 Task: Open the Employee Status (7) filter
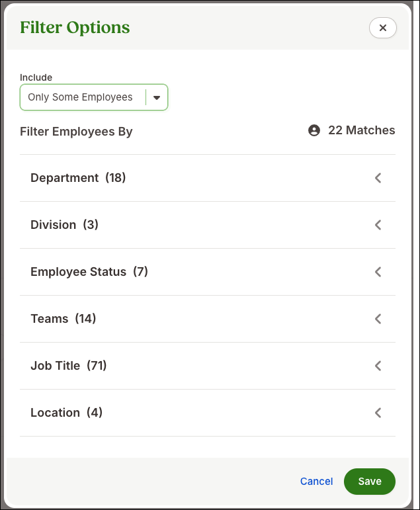[x=208, y=272]
